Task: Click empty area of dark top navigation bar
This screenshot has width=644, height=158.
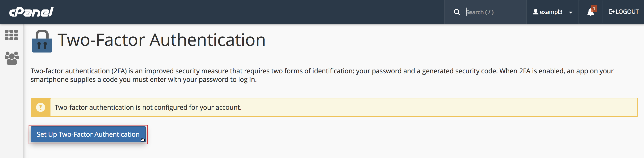Action: pos(250,12)
